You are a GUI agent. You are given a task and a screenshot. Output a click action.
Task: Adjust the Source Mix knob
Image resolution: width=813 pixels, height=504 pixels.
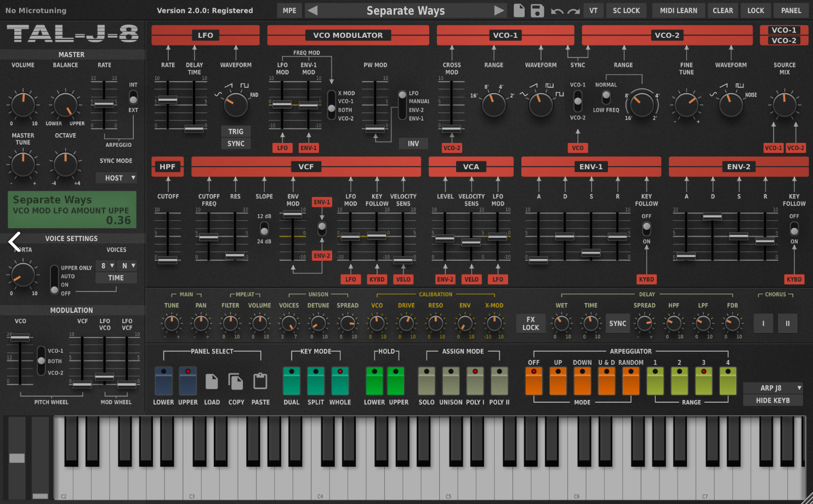click(x=784, y=104)
